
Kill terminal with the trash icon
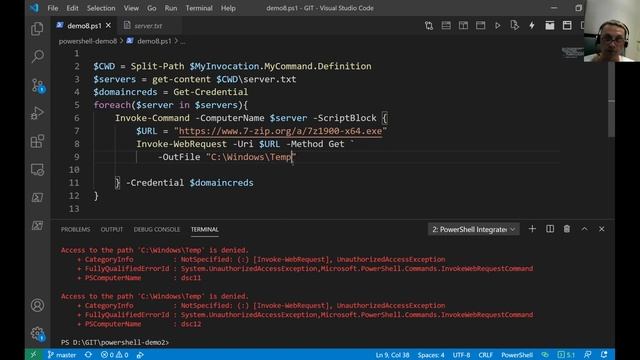567,229
